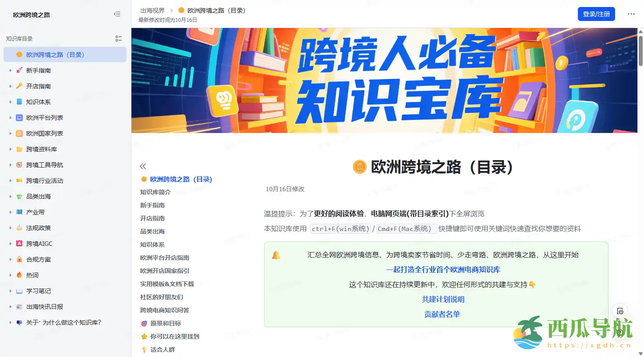644x357 pixels.
Task: Click the bell icon in green callout
Action: [276, 255]
